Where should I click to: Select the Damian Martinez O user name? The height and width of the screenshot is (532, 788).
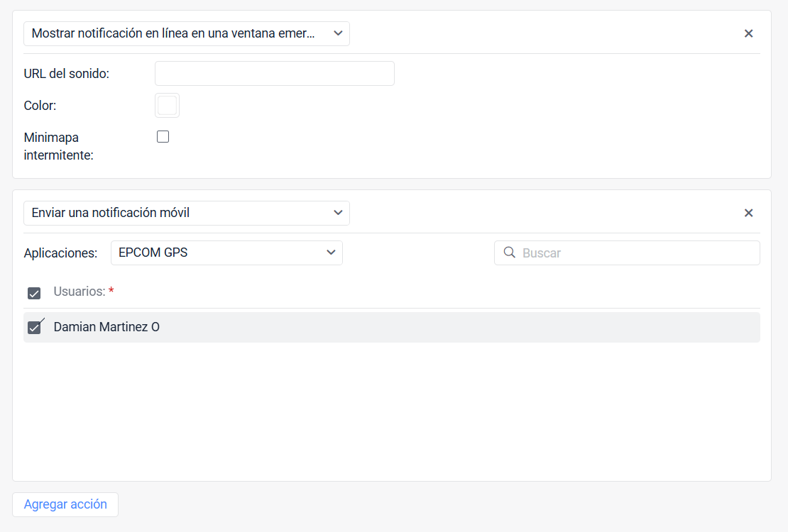pyautogui.click(x=106, y=327)
